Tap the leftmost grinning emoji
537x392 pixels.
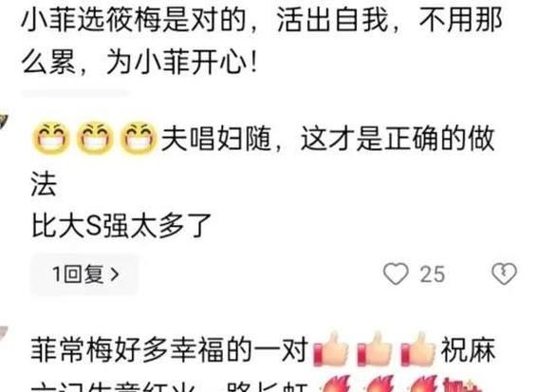[50, 138]
